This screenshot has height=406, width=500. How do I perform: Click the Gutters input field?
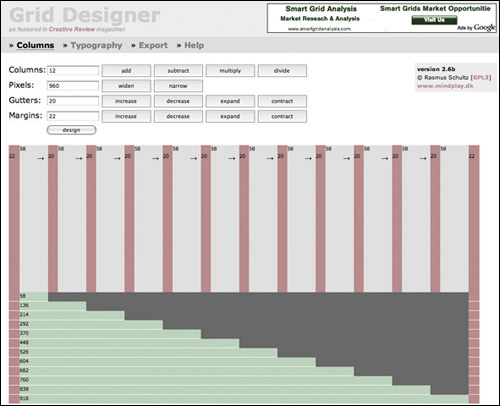point(73,101)
